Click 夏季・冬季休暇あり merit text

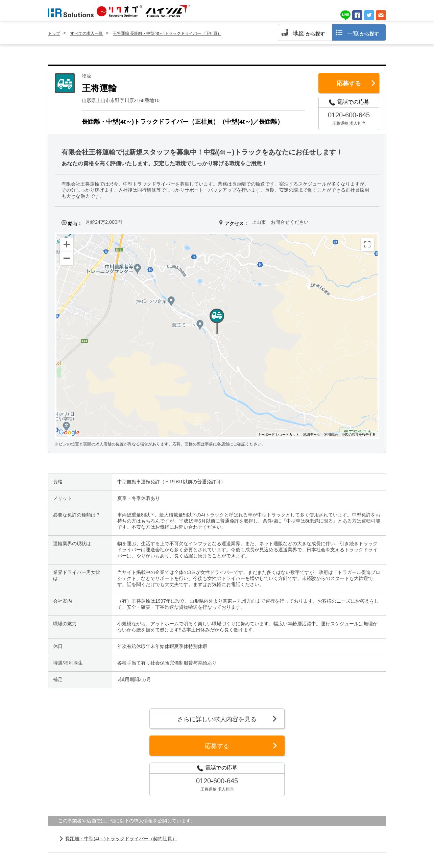tap(138, 498)
